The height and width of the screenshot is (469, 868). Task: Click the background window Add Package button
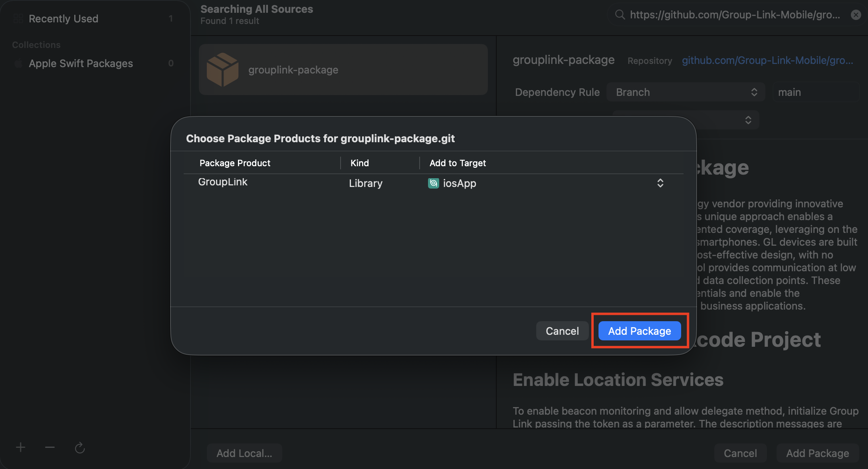[818, 453]
